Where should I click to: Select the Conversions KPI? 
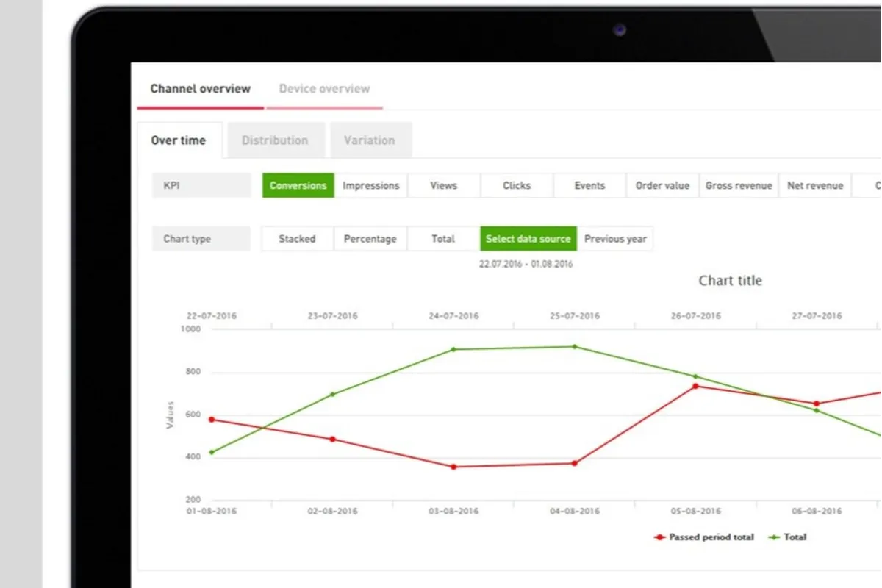(298, 186)
